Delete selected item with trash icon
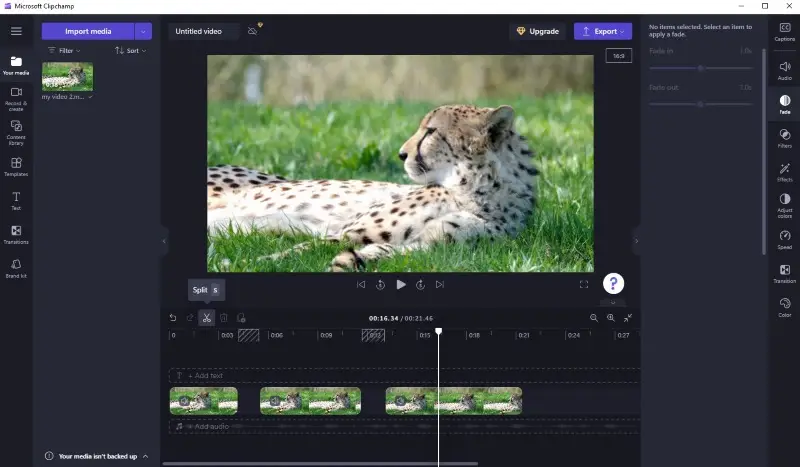The width and height of the screenshot is (800, 467). (223, 318)
